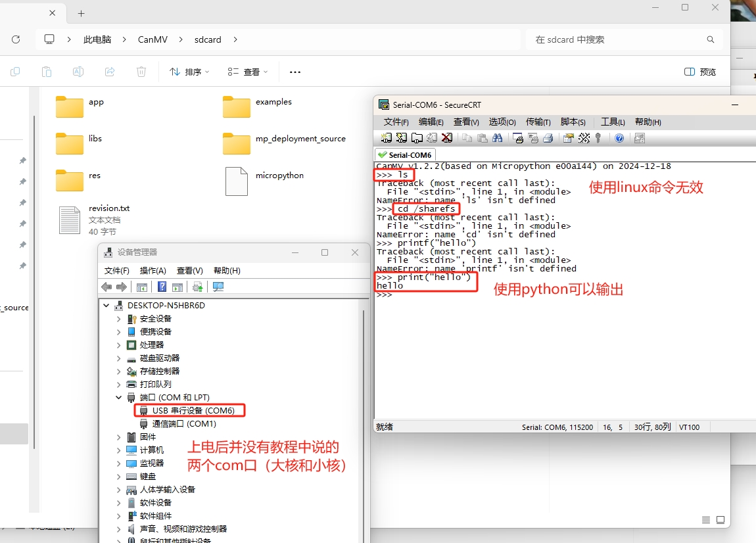The height and width of the screenshot is (543, 756).
Task: Click the Find toolbar icon in SecureCRT
Action: pos(499,137)
